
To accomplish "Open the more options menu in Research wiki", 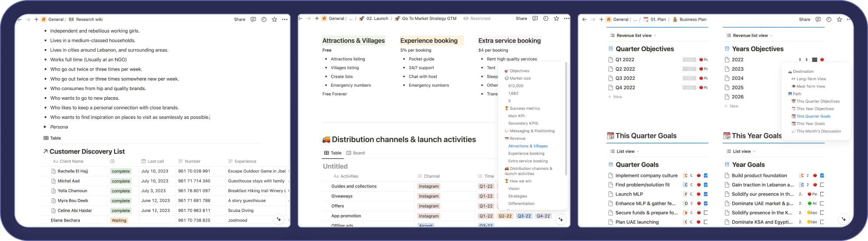I will [x=285, y=20].
